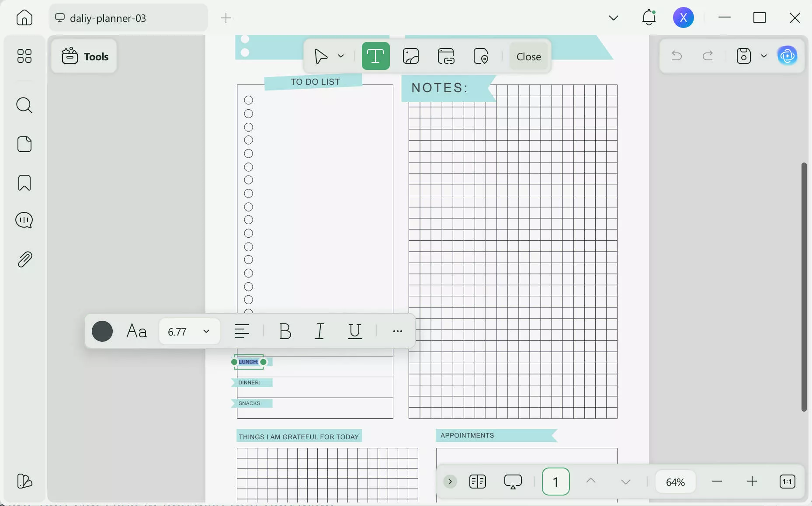Start slideshow presentation mode
The width and height of the screenshot is (812, 506).
point(513,482)
